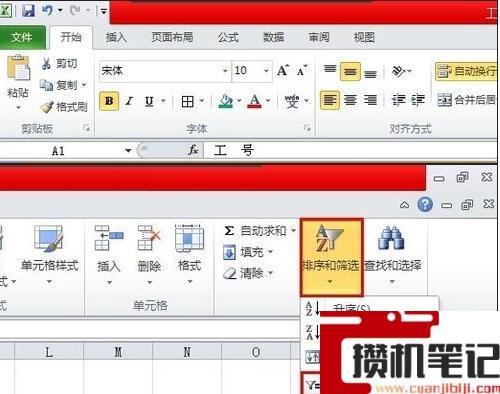
Task: Toggle 自动换行 wrap text
Action: (466, 71)
